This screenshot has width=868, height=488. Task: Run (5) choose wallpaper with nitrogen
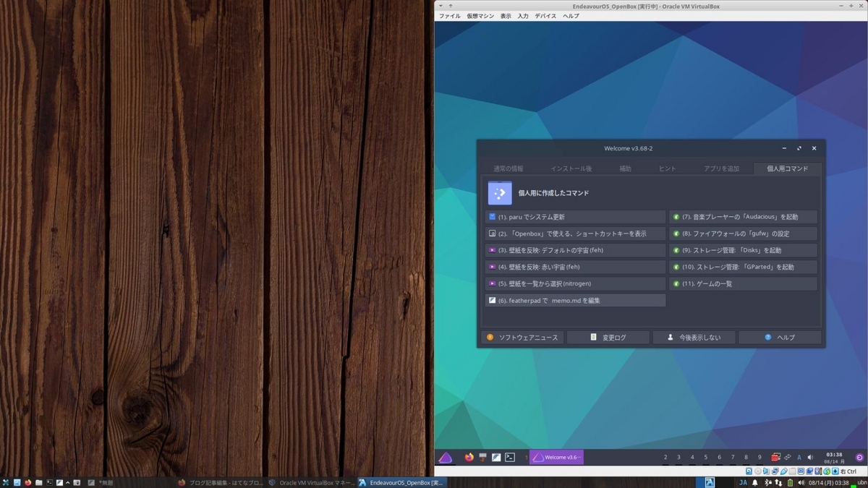point(575,283)
